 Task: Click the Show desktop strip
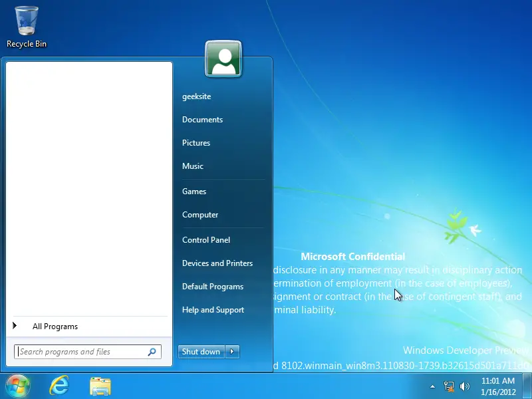coord(527,386)
